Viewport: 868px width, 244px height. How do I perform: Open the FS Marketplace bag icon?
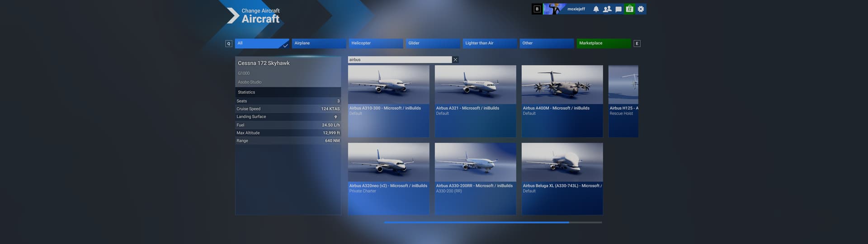[629, 9]
